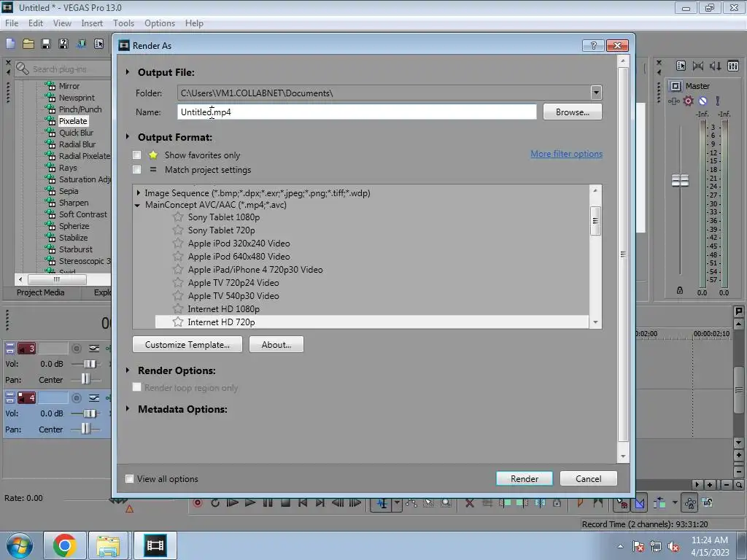747x560 pixels.
Task: Click the Stop button in transport bar
Action: pos(285,503)
